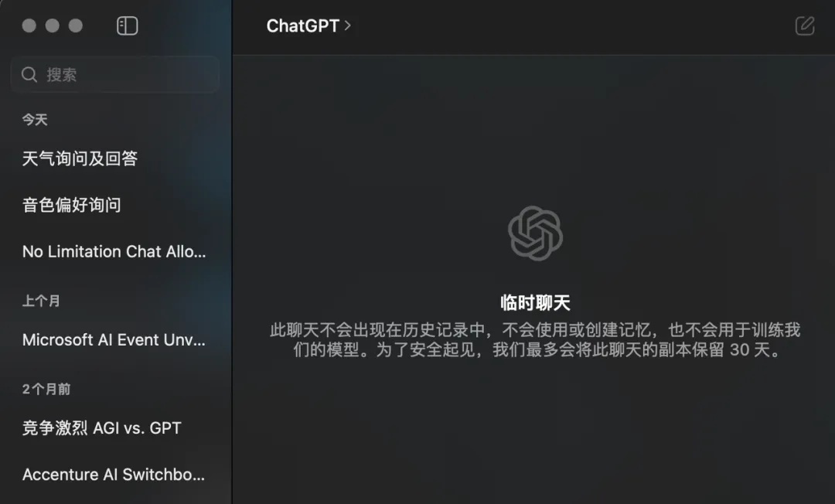Open the Accenture AI Switchbo... conversation
Viewport: 835px width, 504px height.
pos(115,474)
